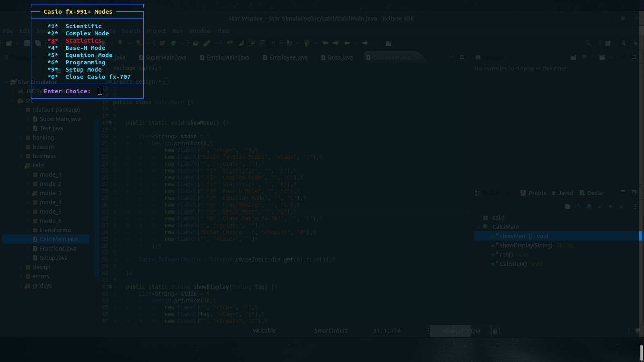Open the Run button dropdown arrow
The width and height of the screenshot is (644, 362).
[x=111, y=43]
